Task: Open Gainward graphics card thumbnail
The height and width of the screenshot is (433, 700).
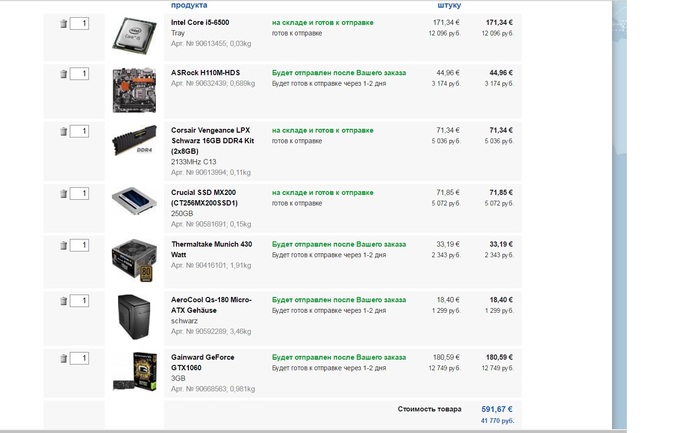Action: (x=135, y=372)
